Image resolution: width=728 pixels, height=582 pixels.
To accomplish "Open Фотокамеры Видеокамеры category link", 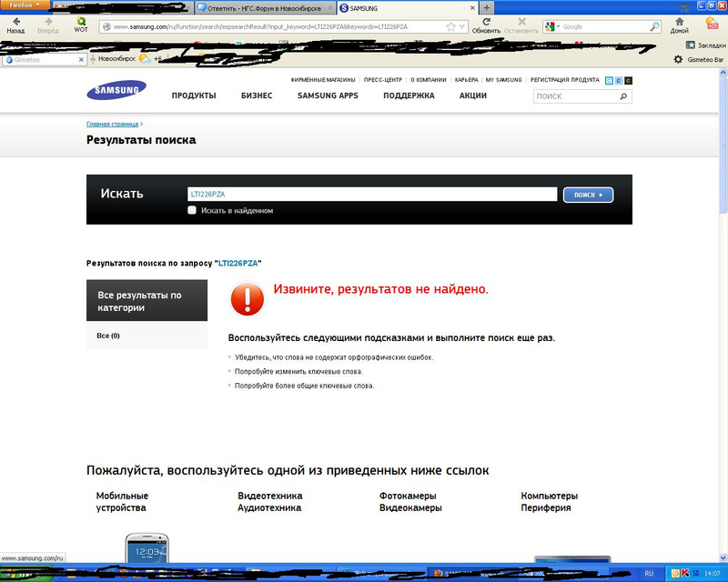I will [x=410, y=502].
